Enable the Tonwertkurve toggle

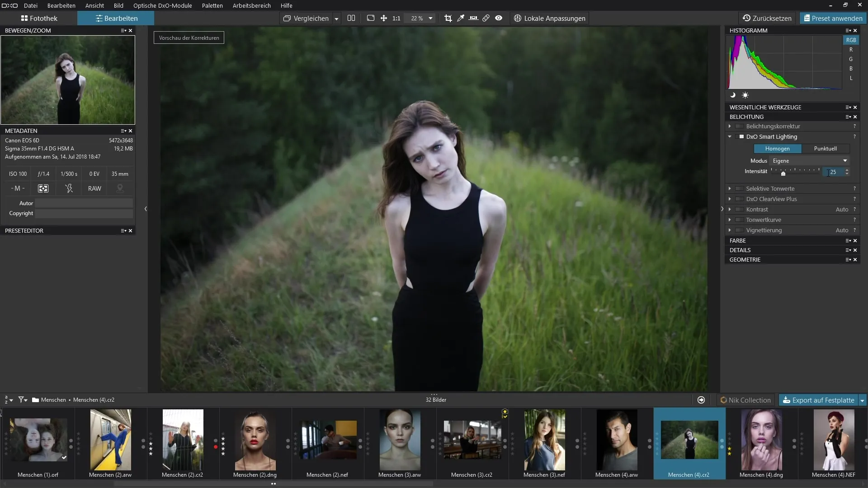pyautogui.click(x=740, y=220)
